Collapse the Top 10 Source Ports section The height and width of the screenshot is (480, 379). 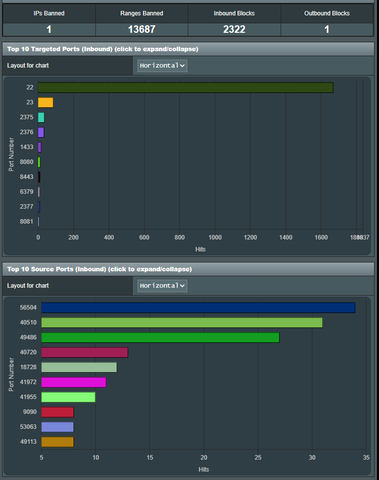point(188,269)
